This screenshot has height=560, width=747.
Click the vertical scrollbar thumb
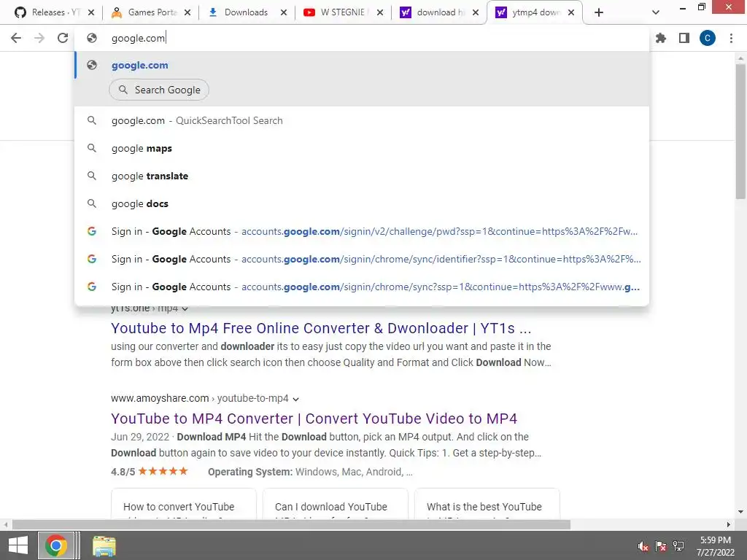point(740,131)
